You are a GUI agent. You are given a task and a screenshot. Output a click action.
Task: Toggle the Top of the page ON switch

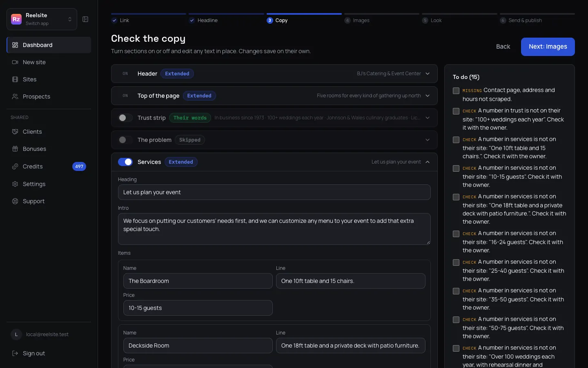tap(125, 96)
